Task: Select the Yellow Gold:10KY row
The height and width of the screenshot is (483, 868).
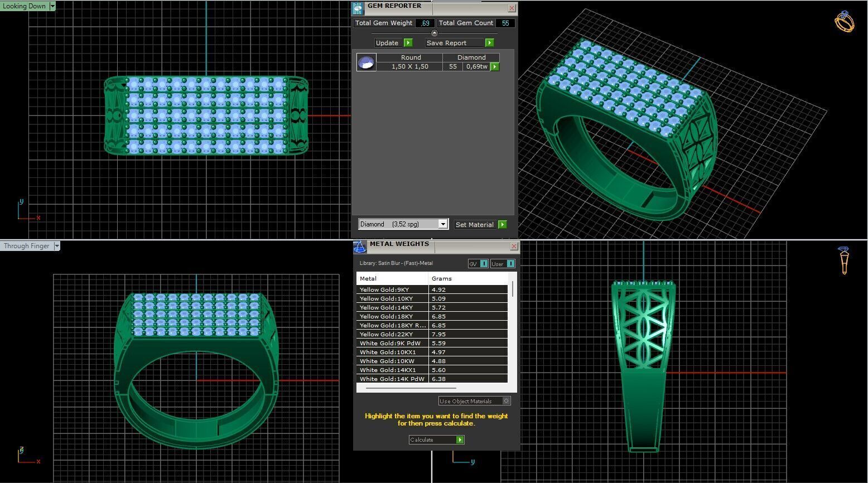Action: pyautogui.click(x=432, y=298)
